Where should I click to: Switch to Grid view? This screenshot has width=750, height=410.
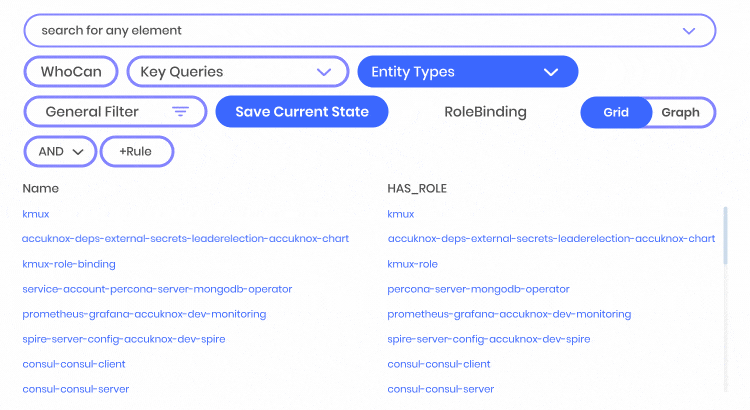[x=616, y=112]
